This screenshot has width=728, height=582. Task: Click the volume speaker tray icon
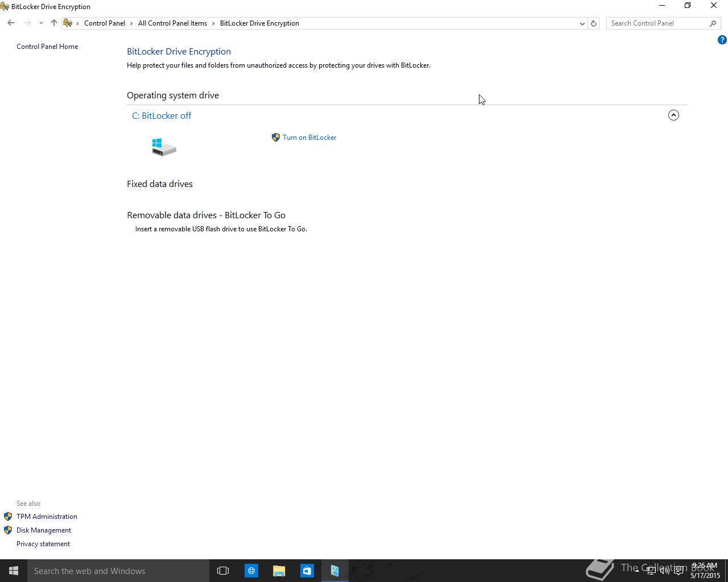coord(664,571)
